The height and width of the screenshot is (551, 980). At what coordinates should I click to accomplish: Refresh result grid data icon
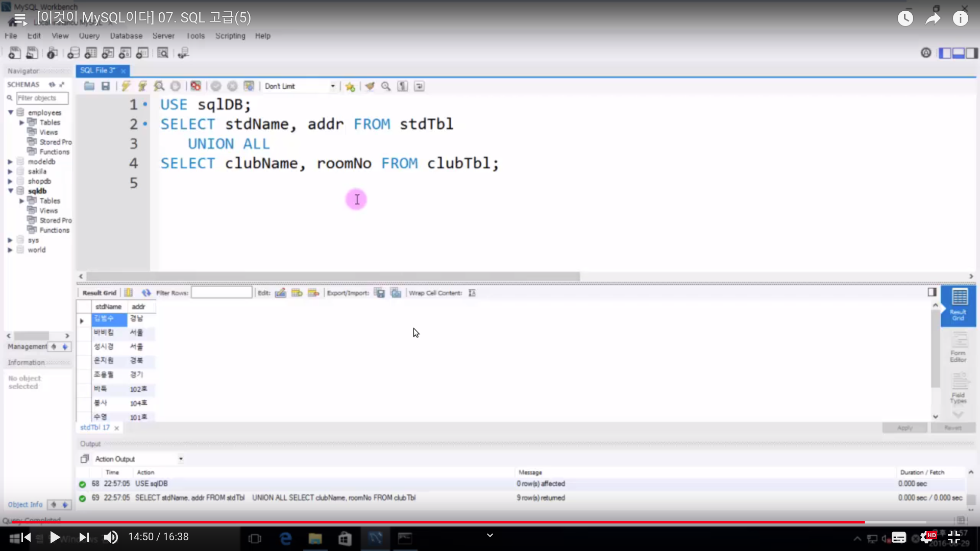point(146,293)
